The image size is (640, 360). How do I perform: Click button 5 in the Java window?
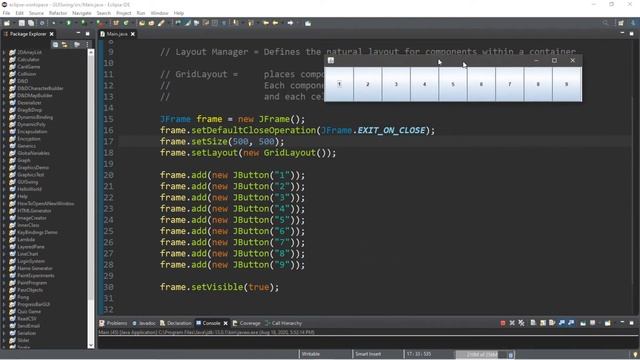tap(453, 84)
